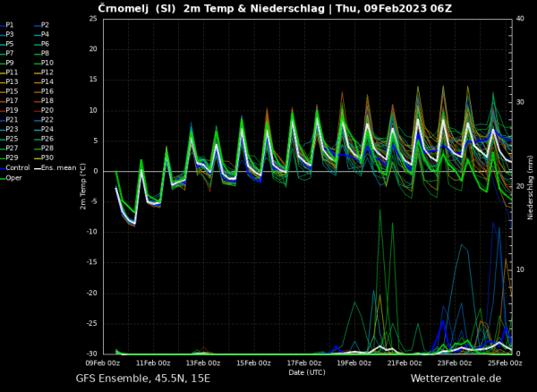537x392 pixels.
Task: Click the Wetterzentrale.de credit text
Action: [456, 379]
